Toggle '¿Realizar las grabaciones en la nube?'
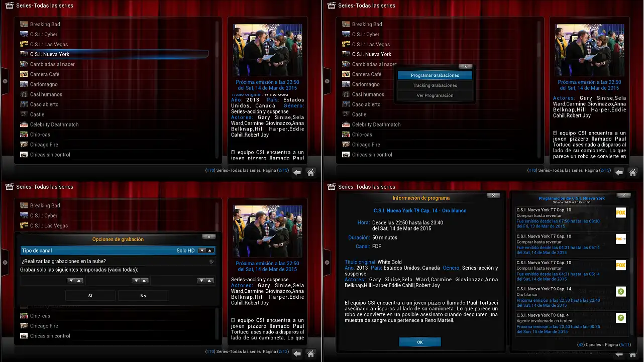The width and height of the screenshot is (644, 362). (x=211, y=261)
